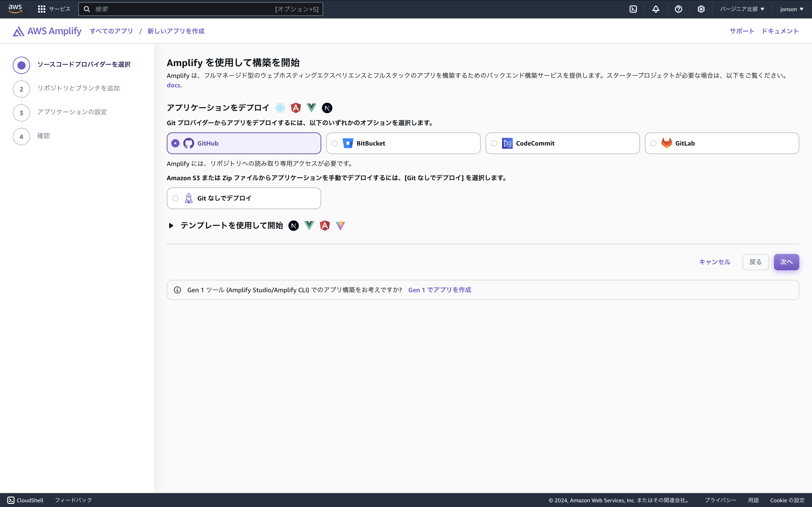The height and width of the screenshot is (507, 812).
Task: Open the notifications bell
Action: point(656,9)
